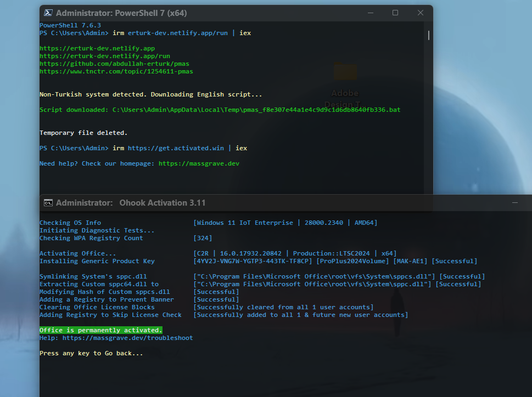Click 'Initiating Diagnostic Tests...' line
Screen dimensions: 532x397
click(x=97, y=230)
